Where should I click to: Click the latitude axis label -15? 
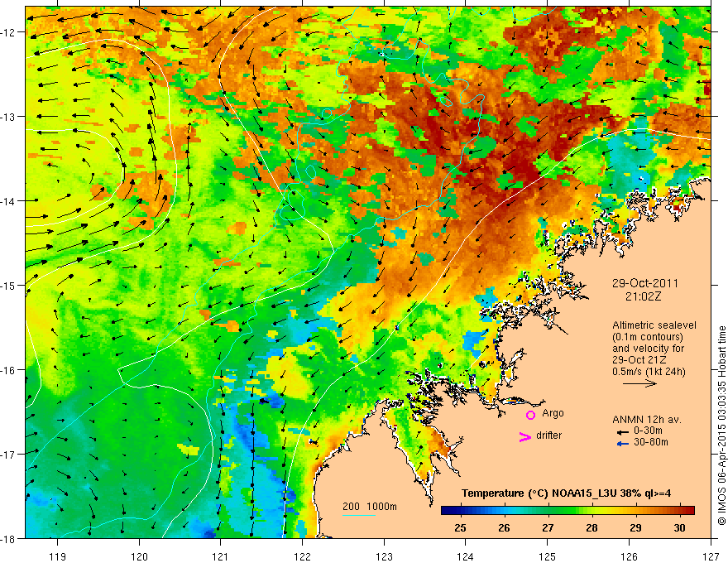[x=8, y=285]
